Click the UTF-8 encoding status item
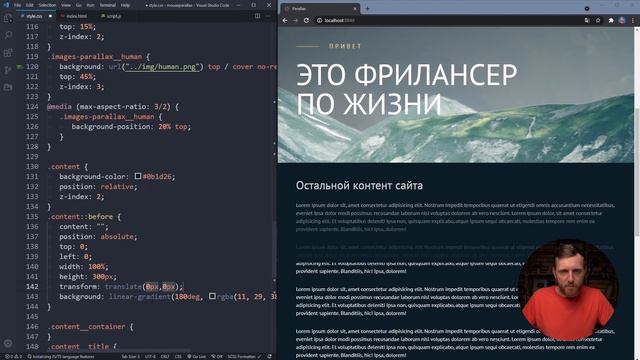Viewport: 640px width, 360px height. pyautogui.click(x=150, y=356)
